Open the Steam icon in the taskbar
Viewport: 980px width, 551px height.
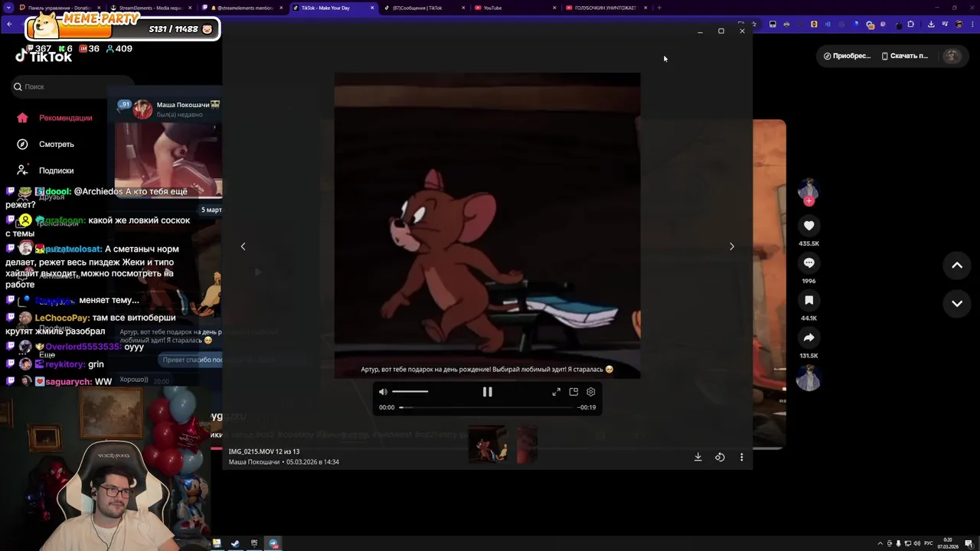point(235,544)
